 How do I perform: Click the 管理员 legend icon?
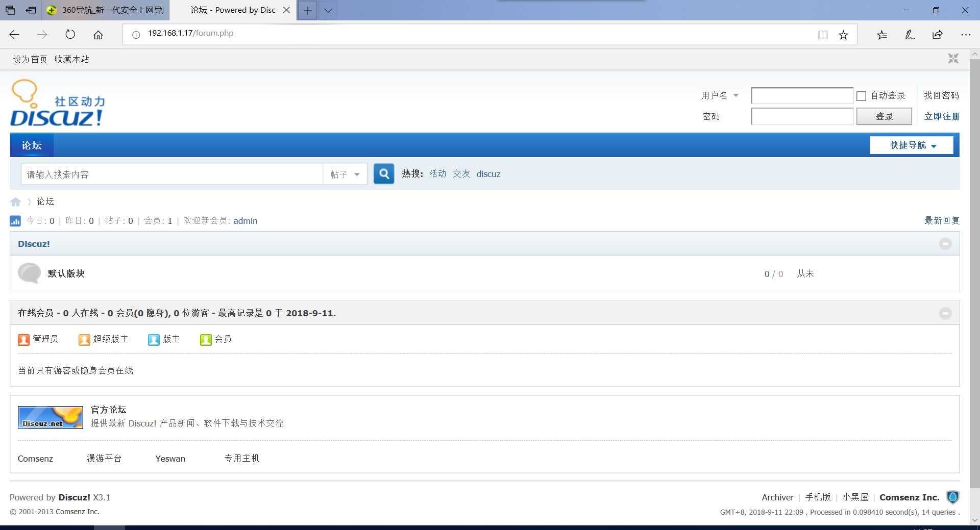(23, 340)
